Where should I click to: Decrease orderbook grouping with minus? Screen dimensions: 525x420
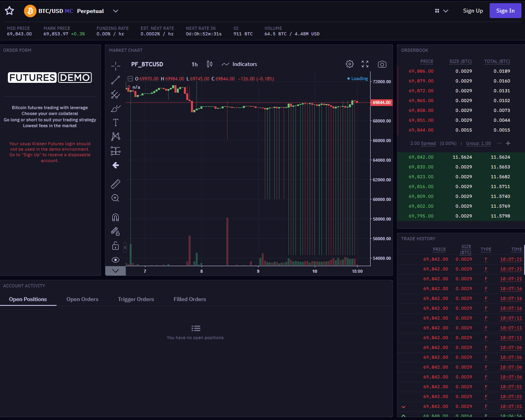(499, 143)
